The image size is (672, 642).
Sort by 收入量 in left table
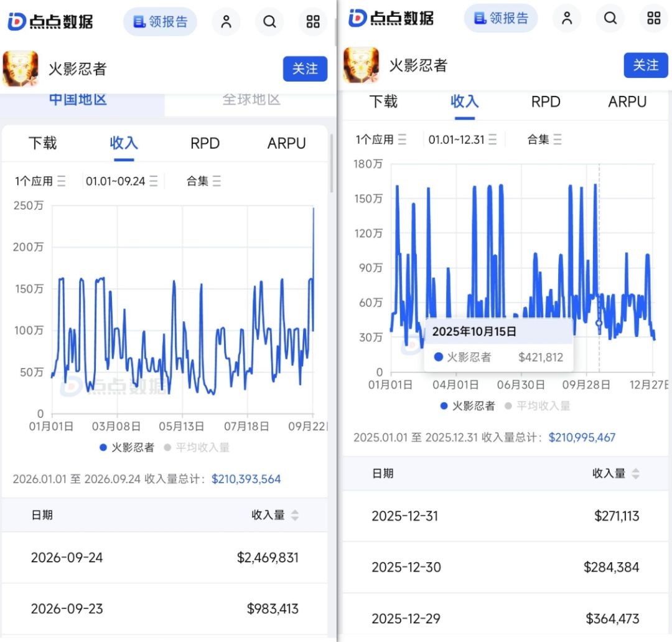click(275, 515)
